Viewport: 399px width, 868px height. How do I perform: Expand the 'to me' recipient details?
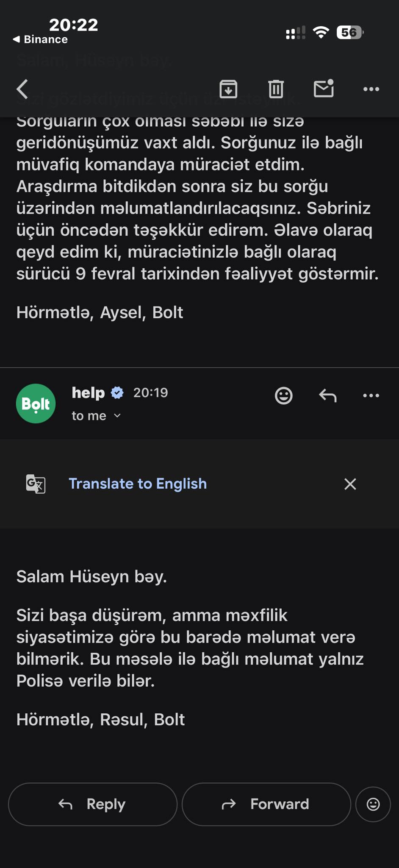click(x=97, y=416)
